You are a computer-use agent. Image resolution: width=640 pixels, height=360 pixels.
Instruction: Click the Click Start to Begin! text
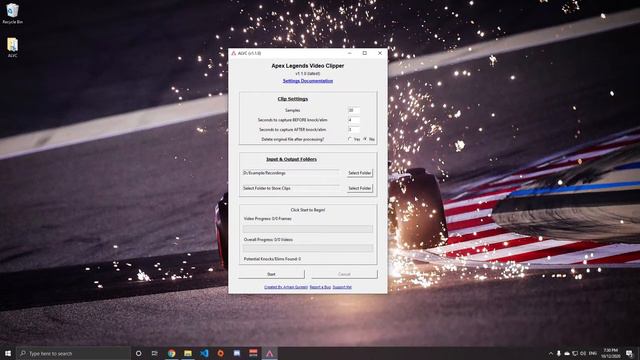(x=308, y=210)
